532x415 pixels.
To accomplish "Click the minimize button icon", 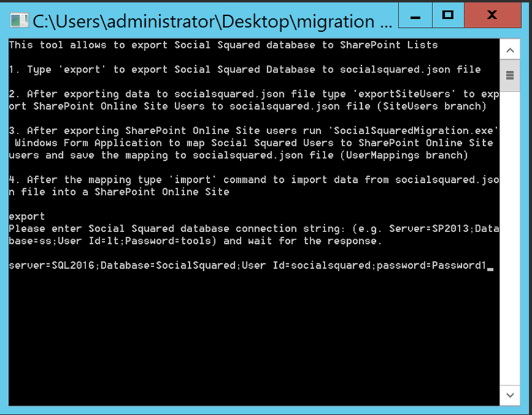I will point(414,16).
